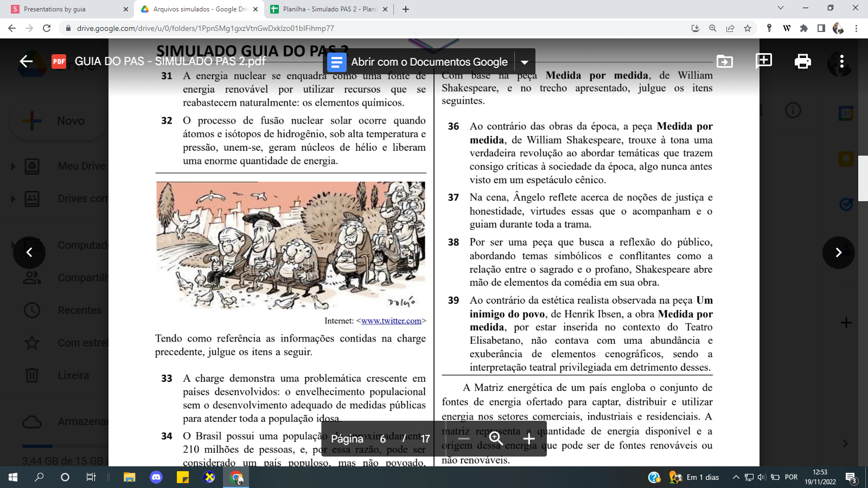
Task: Expand the shared drives tree arrow
Action: [x=13, y=199]
